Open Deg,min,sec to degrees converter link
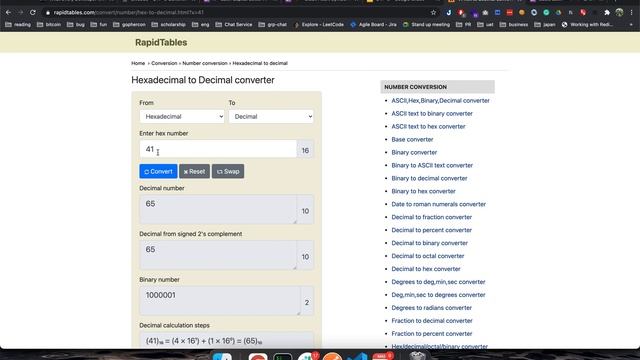This screenshot has height=360, width=640. click(438, 295)
